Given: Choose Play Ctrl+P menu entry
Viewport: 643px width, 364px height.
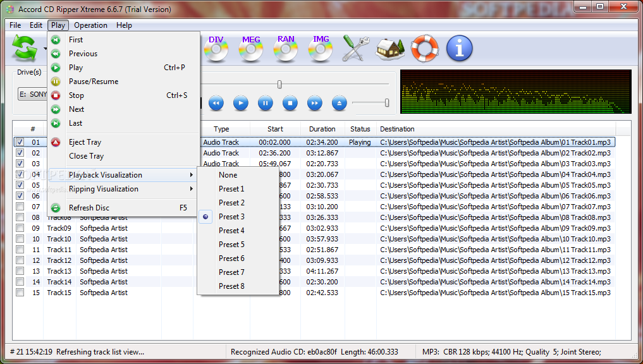Looking at the screenshot, I should point(124,68).
